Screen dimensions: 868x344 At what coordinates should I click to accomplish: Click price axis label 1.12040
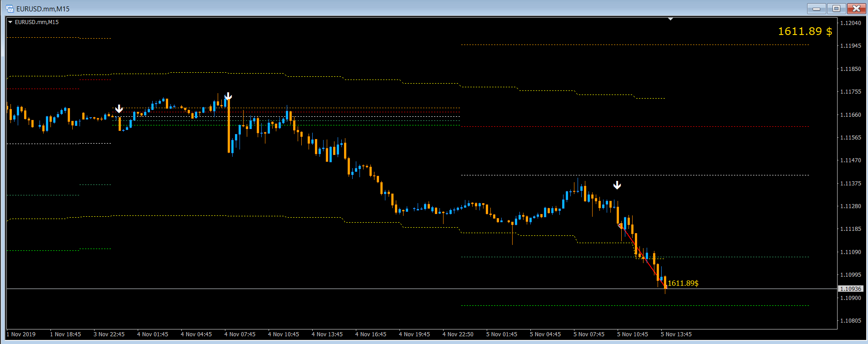point(850,23)
